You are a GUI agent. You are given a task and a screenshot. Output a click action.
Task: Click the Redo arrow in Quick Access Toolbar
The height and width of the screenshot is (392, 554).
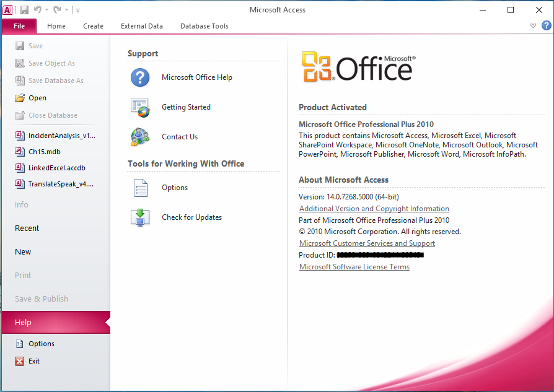point(57,9)
